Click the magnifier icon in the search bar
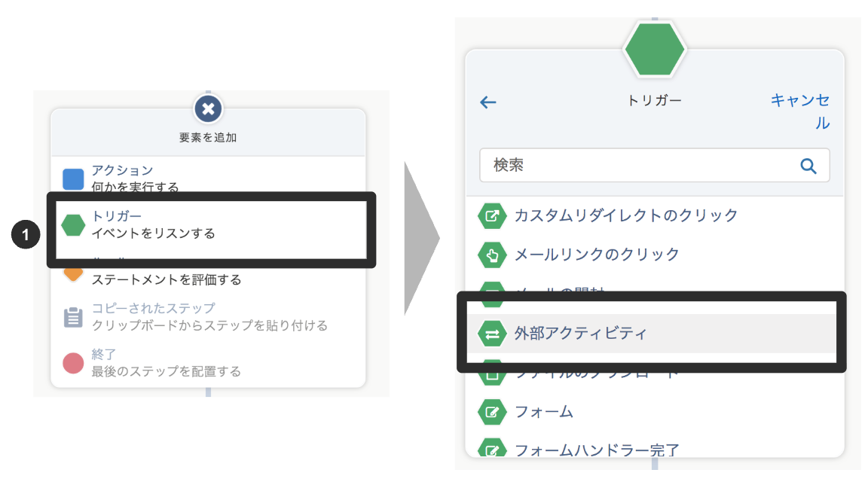868x485 pixels. pos(809,165)
